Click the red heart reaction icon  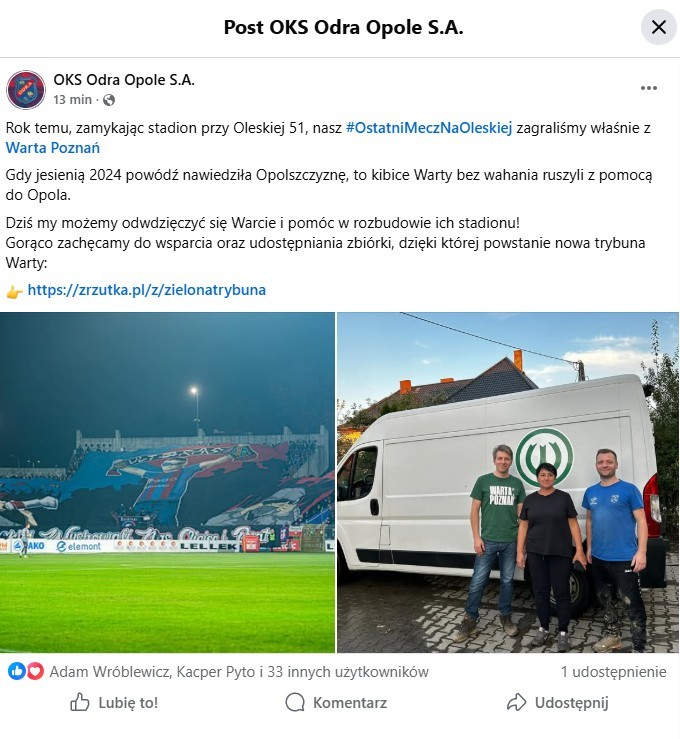point(35,671)
